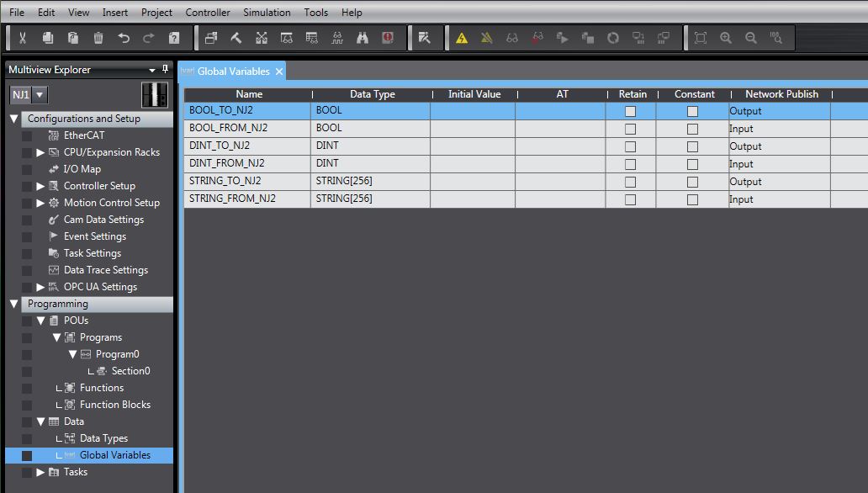Click the synchronize circular arrows icon
Screen dimensions: 868x493
point(613,38)
